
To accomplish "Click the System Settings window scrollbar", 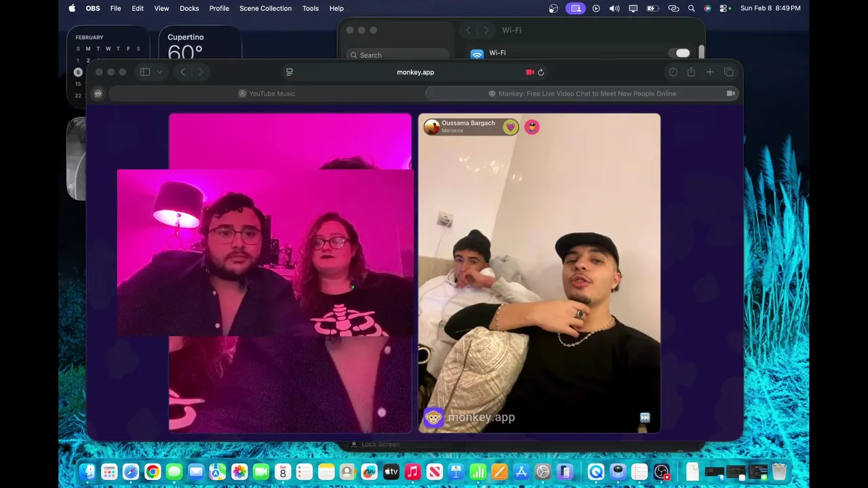I will pos(701,52).
